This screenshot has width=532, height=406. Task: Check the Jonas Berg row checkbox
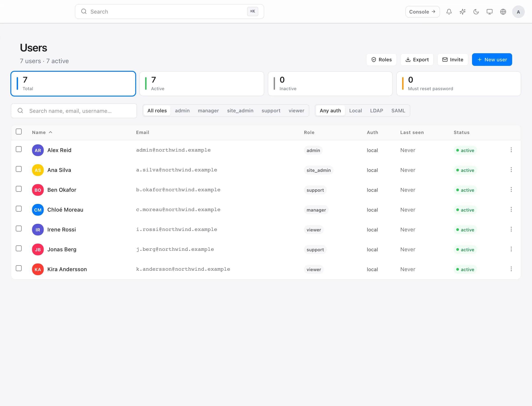point(18,248)
